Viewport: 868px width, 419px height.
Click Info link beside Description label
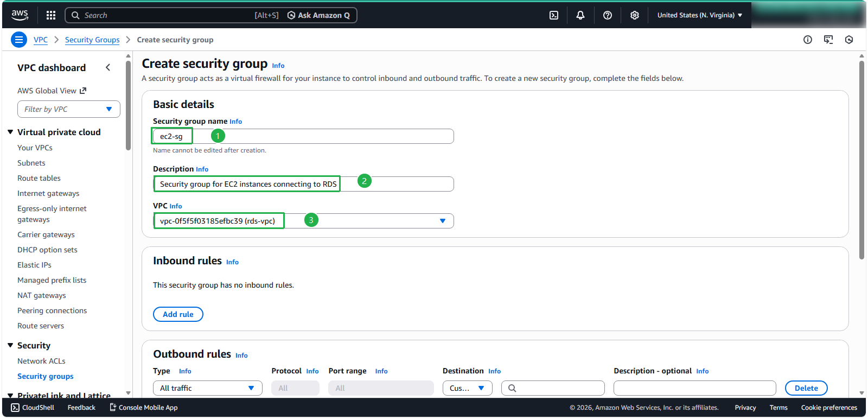202,169
